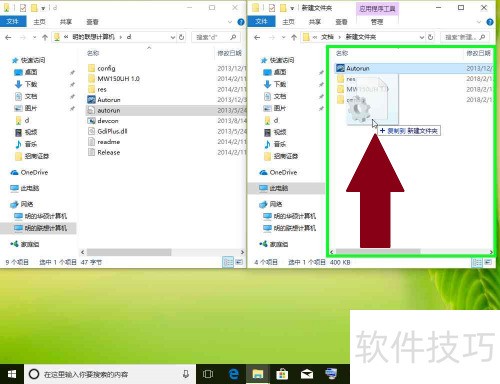500x384 pixels.
Task: Select the devcon file in left window
Action: coord(108,121)
